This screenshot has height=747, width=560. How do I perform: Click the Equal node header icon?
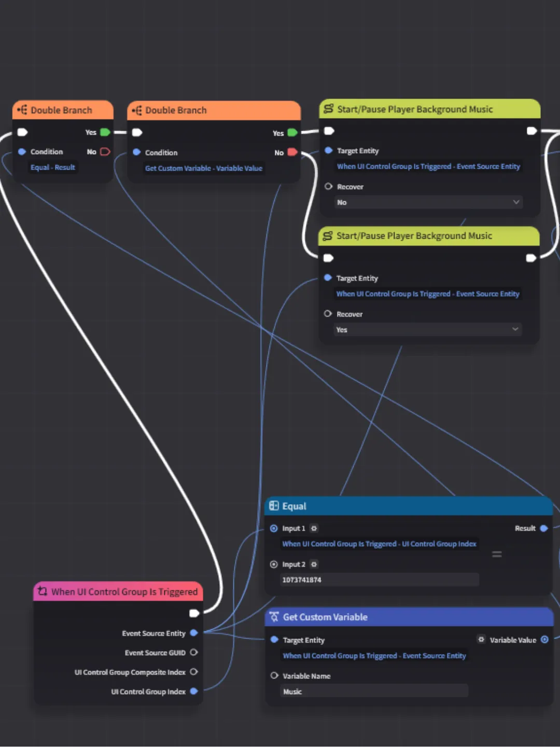click(274, 506)
